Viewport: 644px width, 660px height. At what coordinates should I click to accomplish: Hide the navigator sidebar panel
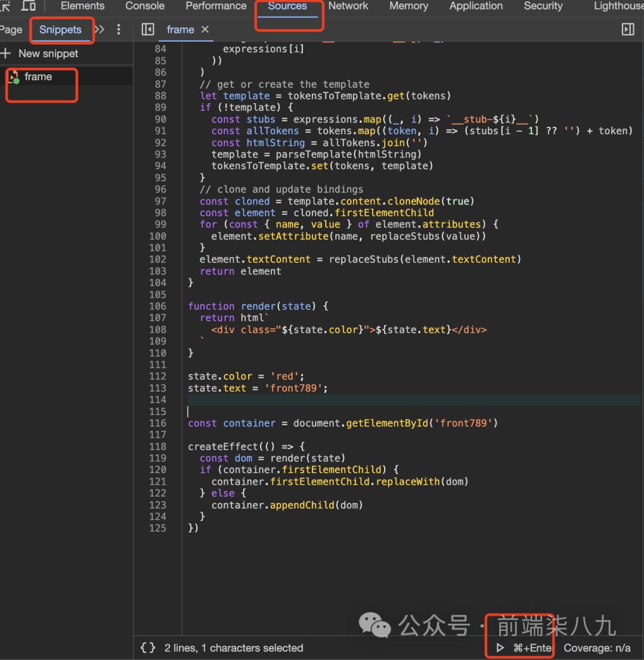coord(148,30)
